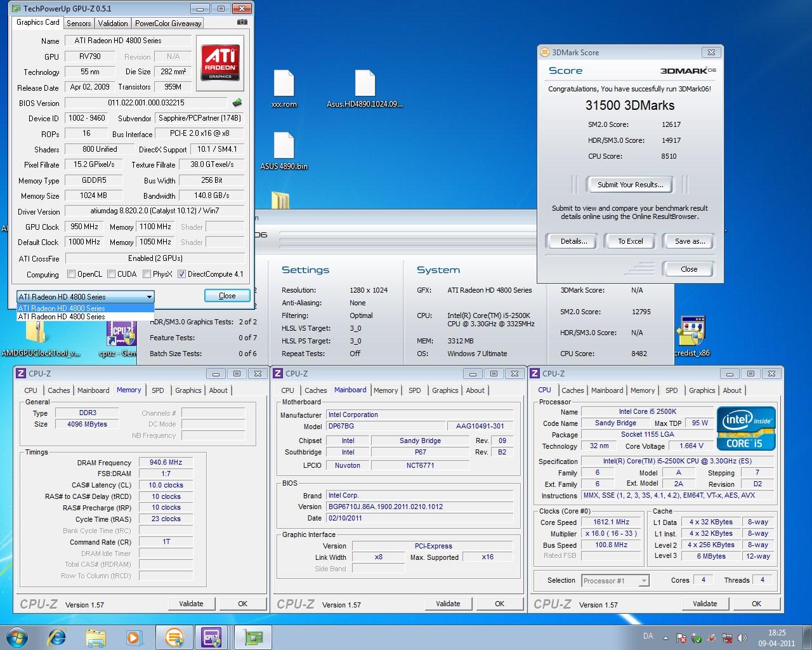Switch to the GPU-Z Validation tab

pos(113,23)
